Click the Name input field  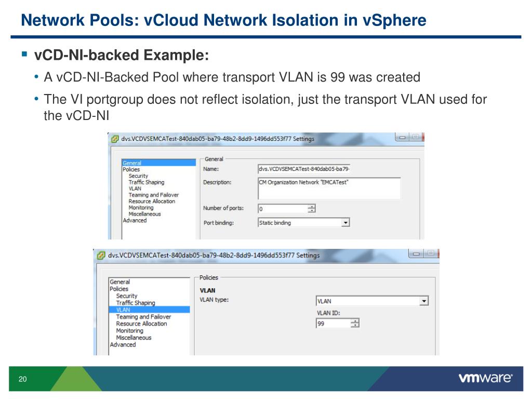303,169
